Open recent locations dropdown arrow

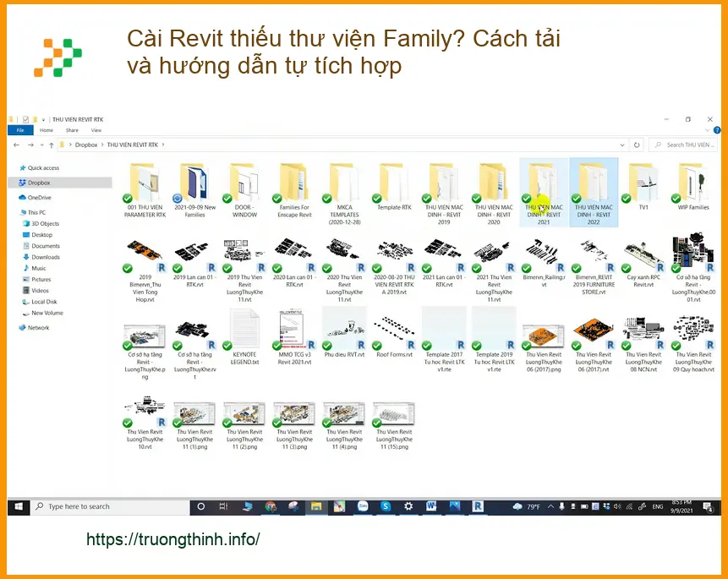point(41,145)
